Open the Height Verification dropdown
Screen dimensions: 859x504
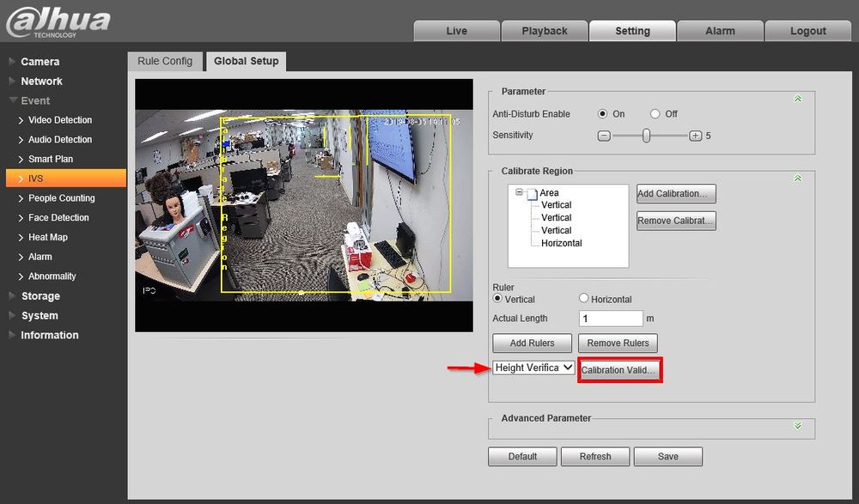coord(533,367)
